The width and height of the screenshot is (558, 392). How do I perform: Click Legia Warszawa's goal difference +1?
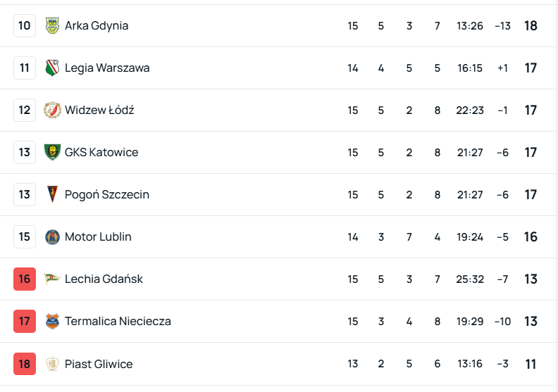click(x=502, y=68)
